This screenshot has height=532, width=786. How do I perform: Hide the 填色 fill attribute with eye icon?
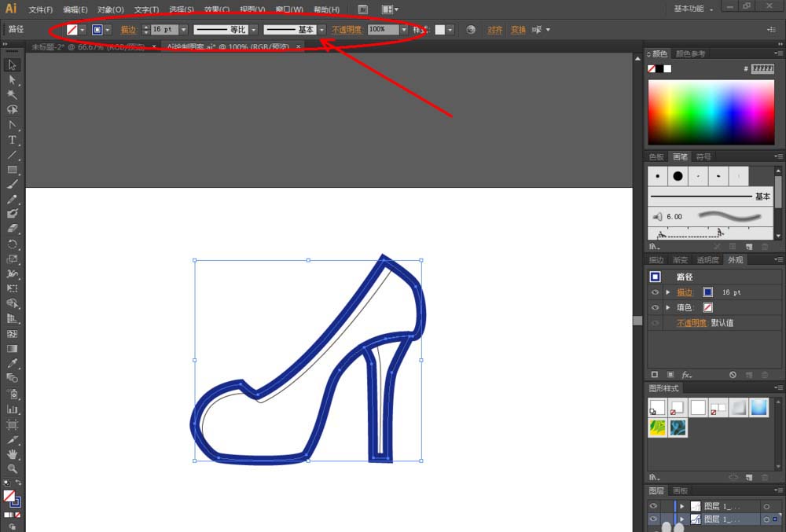tap(655, 307)
